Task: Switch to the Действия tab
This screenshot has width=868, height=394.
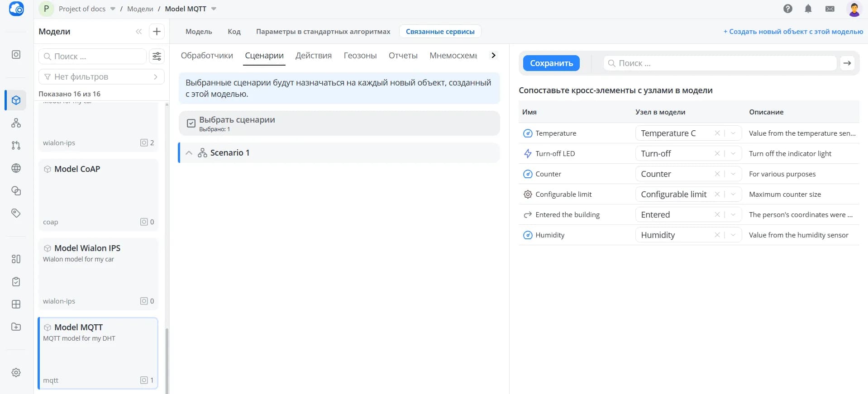Action: (x=314, y=55)
